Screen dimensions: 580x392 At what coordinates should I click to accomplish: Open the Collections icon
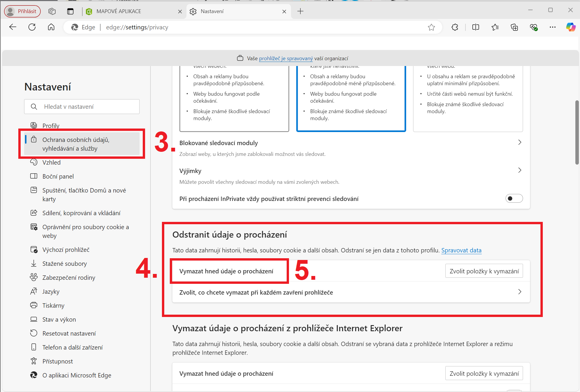click(x=514, y=27)
